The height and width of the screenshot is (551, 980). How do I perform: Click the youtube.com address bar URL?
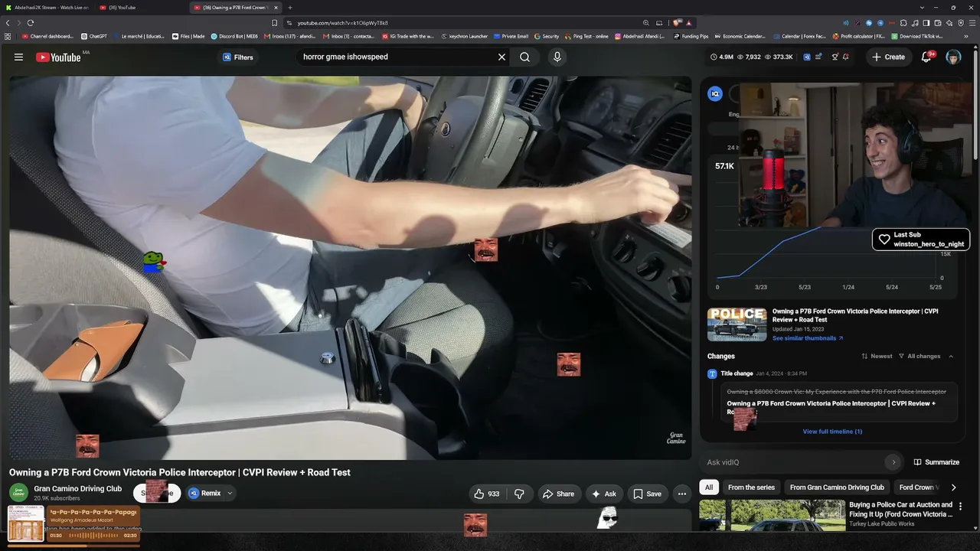(343, 23)
